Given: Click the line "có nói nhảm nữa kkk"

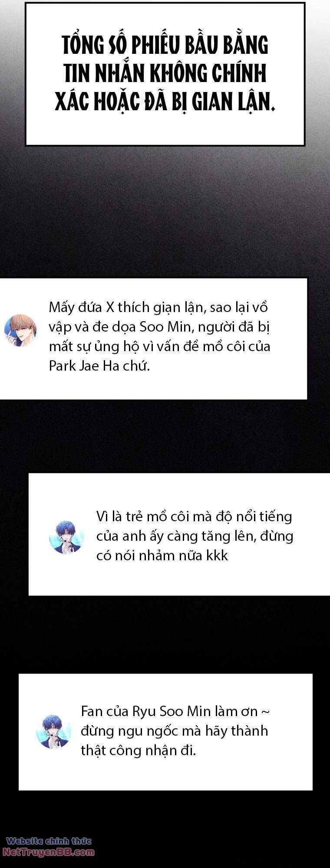Looking at the screenshot, I should pos(162,556).
